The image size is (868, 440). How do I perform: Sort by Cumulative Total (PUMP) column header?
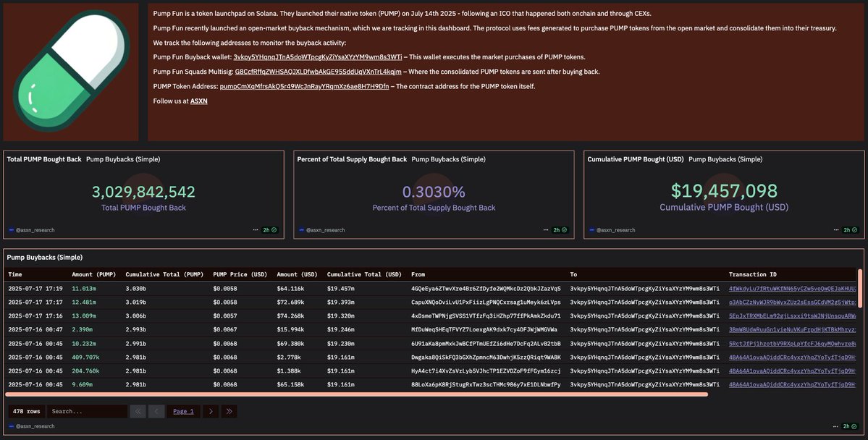pos(164,274)
